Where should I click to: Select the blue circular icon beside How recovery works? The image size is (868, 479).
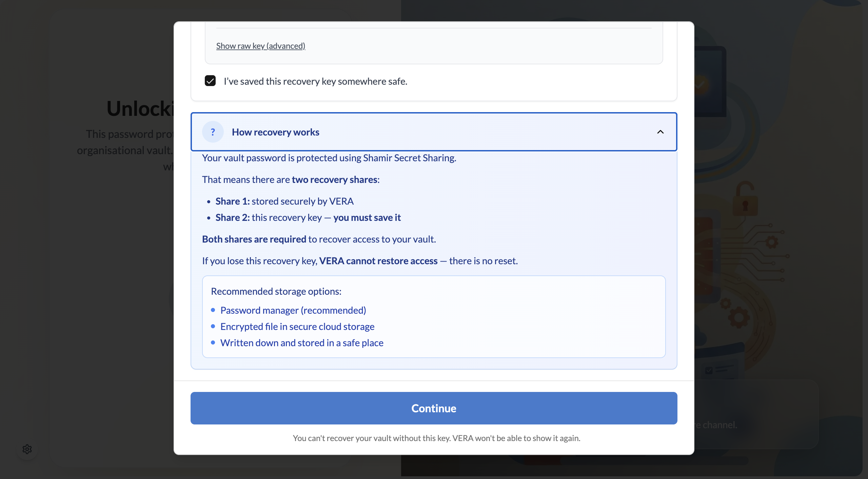[x=213, y=132]
